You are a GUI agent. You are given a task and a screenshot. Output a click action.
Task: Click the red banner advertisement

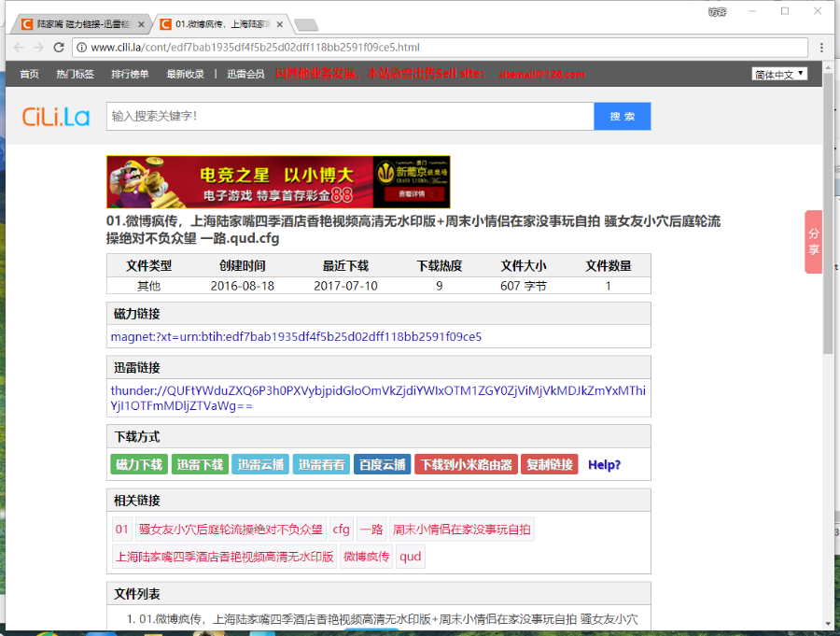(278, 182)
